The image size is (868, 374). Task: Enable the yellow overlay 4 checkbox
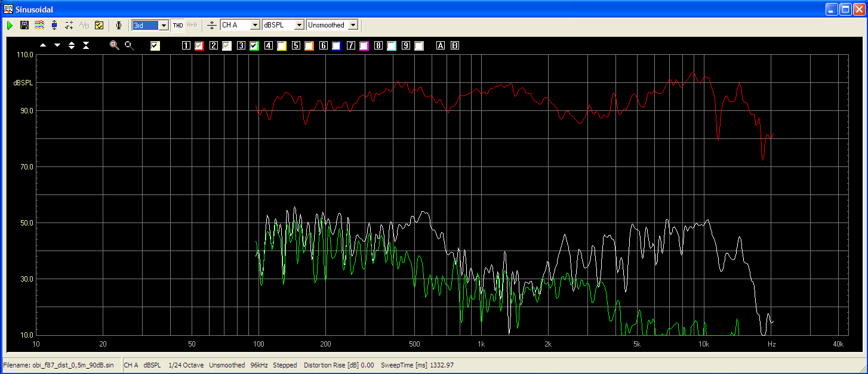tap(282, 46)
